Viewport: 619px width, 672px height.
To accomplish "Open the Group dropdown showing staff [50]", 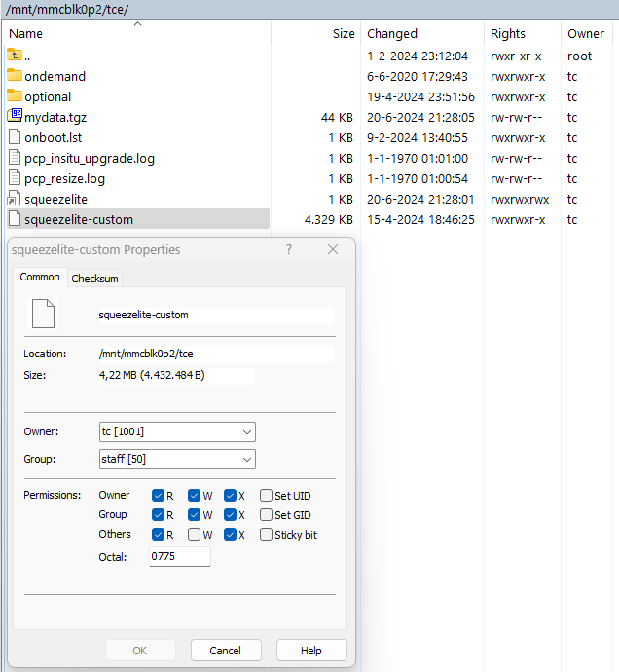I will (177, 459).
